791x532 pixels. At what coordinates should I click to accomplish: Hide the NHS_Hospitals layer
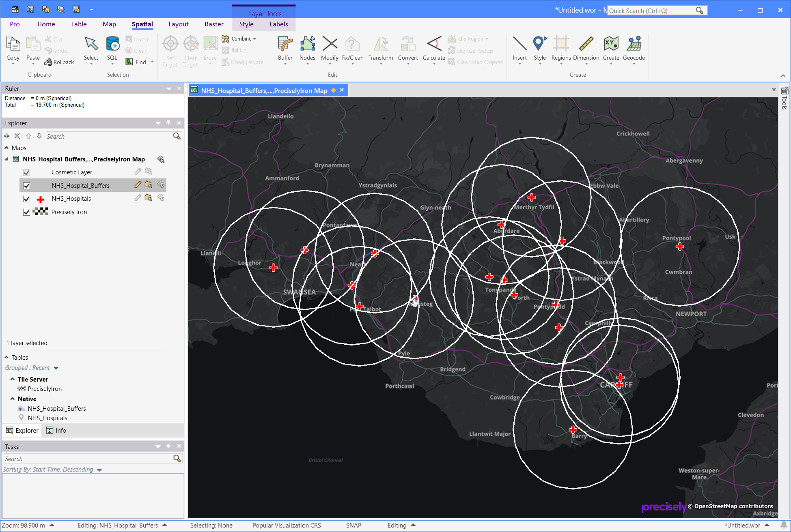point(26,199)
